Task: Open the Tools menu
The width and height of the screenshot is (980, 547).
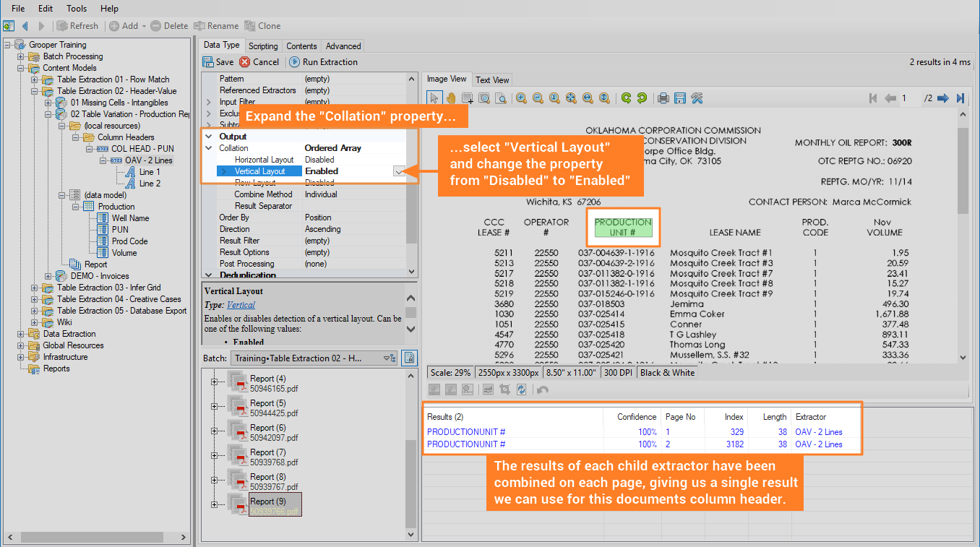Action: [76, 9]
